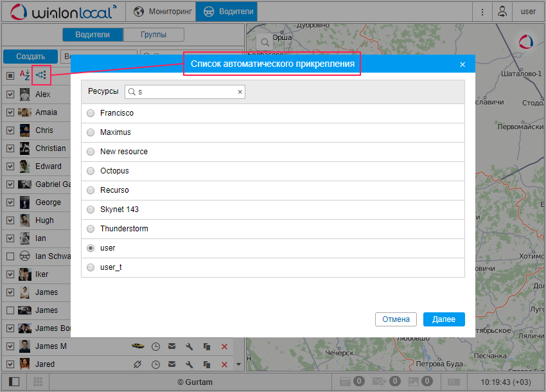Open properties wrench for James M
This screenshot has width=546, height=392.
189,346
